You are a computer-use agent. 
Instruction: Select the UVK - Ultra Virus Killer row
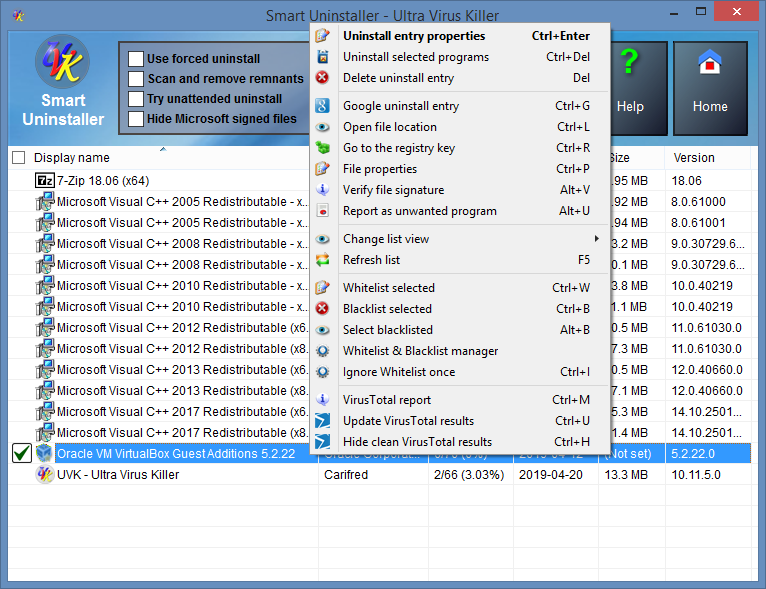point(379,474)
